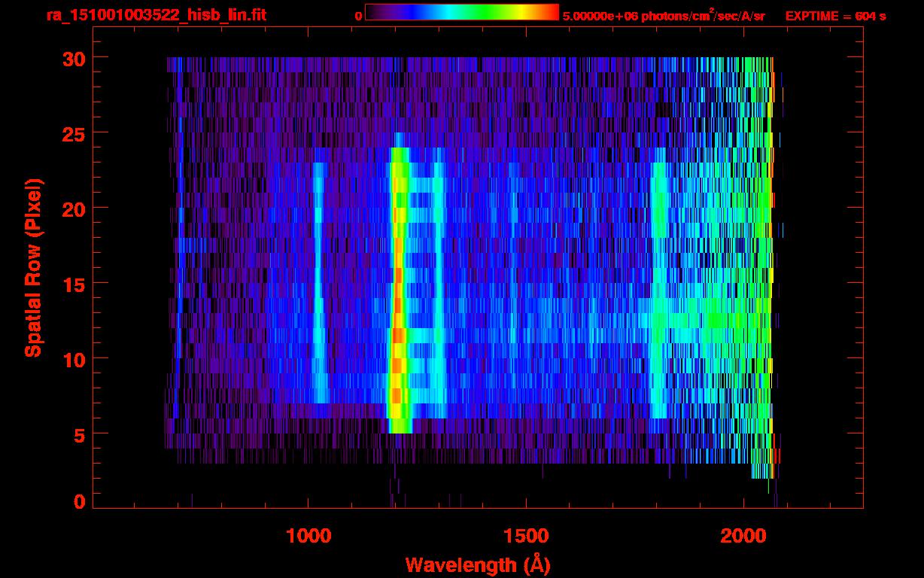Screen dimensions: 924x578
Task: Click the 0 label at colorbar start
Action: (357, 16)
